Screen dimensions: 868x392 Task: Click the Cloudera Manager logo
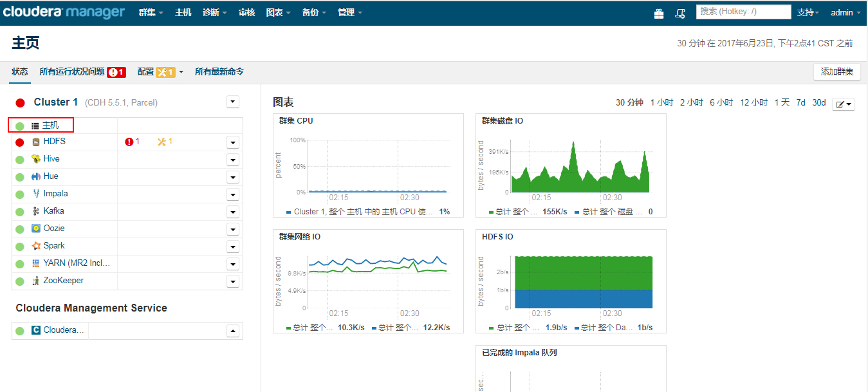[64, 12]
